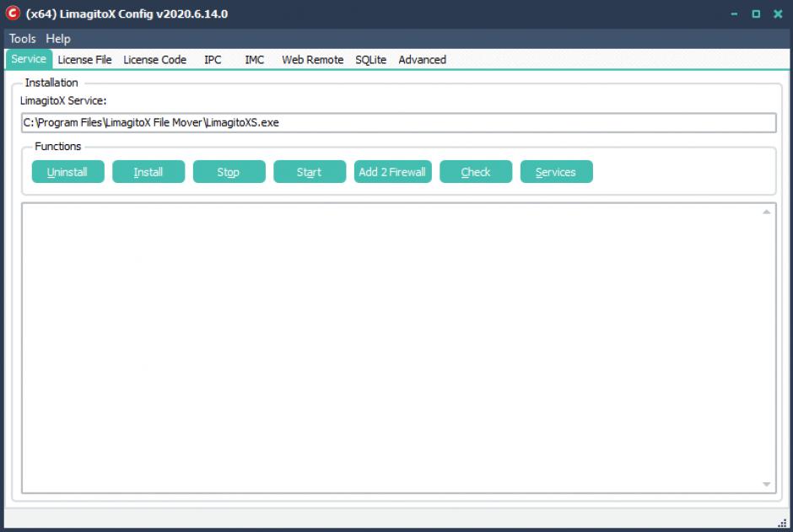The image size is (793, 532).
Task: Minimize the LimagitoX Config window
Action: [x=734, y=13]
